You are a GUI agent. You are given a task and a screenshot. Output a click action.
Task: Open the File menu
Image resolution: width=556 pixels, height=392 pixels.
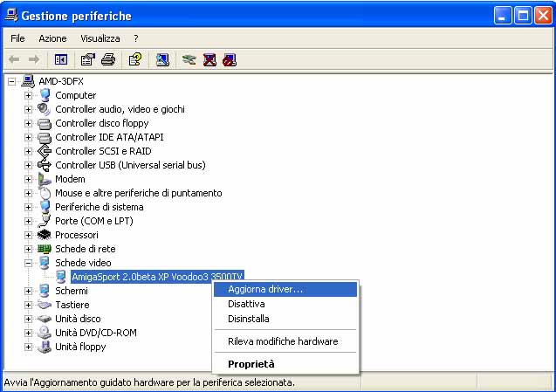click(17, 38)
